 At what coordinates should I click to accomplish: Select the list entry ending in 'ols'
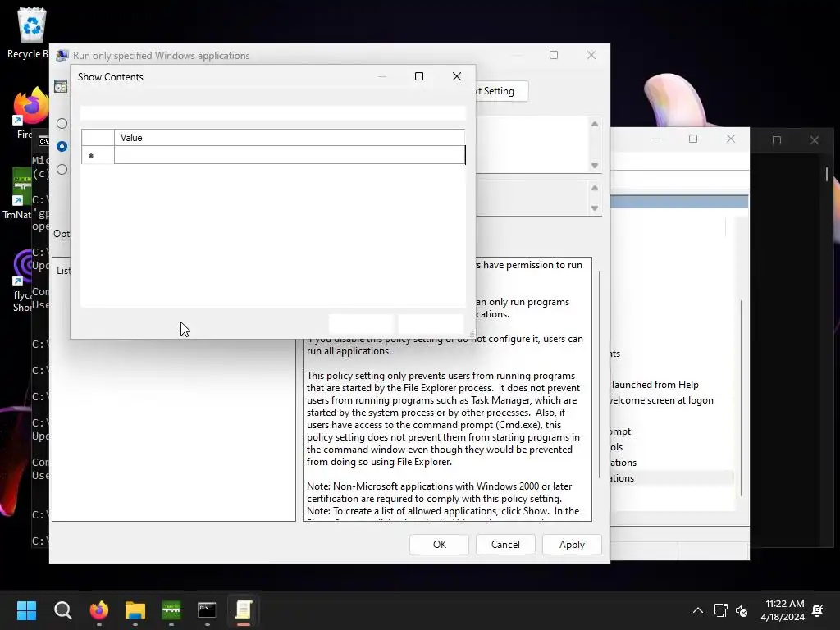tap(617, 447)
